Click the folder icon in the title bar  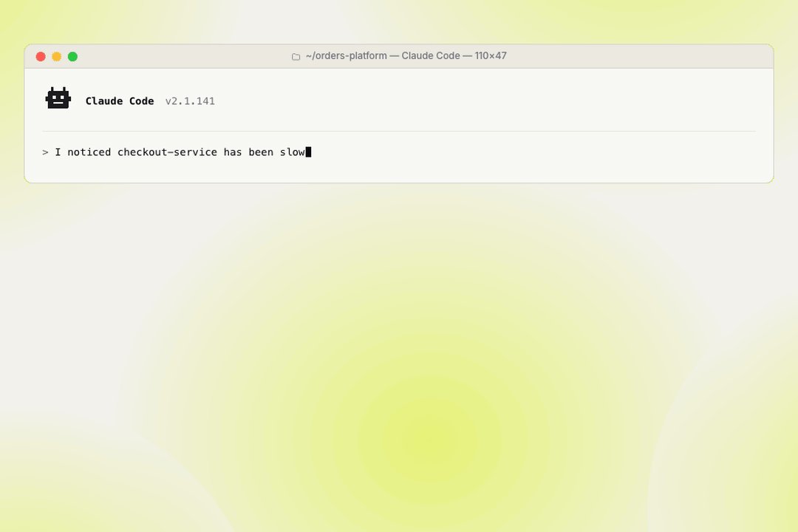click(296, 56)
